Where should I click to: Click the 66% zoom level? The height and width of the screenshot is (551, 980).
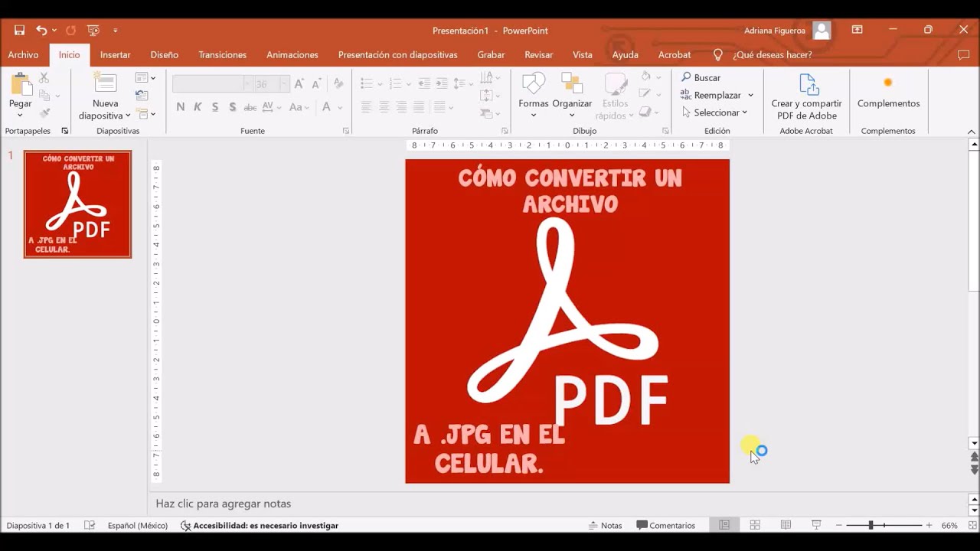[949, 526]
